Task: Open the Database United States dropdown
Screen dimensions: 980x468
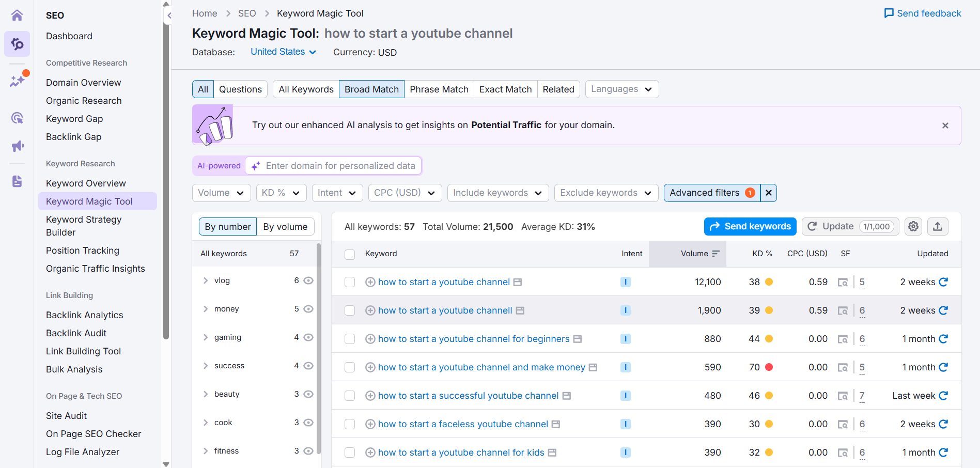Action: (283, 52)
